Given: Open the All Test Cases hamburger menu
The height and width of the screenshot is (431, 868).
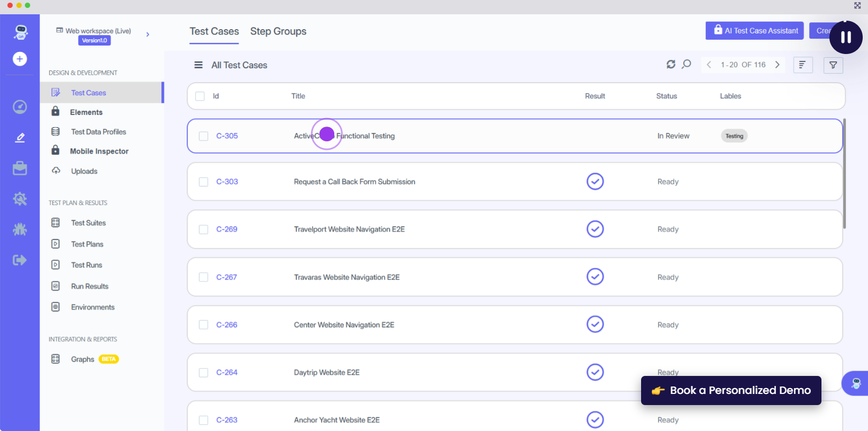Looking at the screenshot, I should (198, 65).
